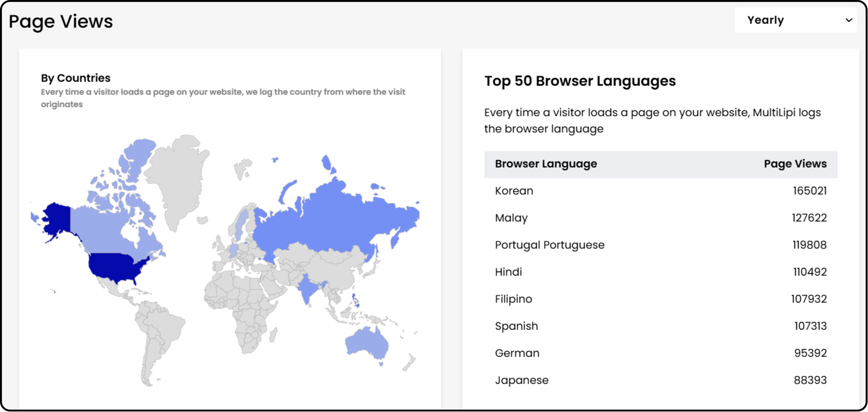Select the Malay language row
The height and width of the screenshot is (412, 868).
[661, 218]
